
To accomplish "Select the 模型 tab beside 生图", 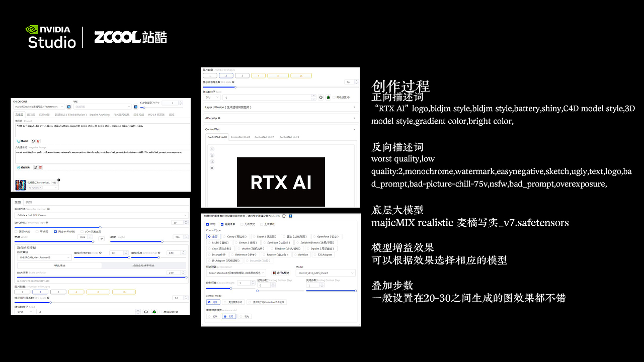I will [29, 202].
